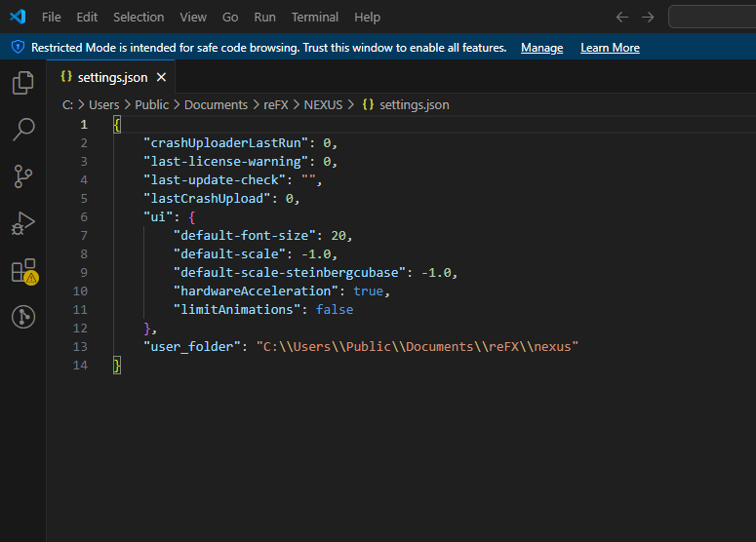Click the "ui" key on line 6
The image size is (756, 542).
(x=158, y=216)
